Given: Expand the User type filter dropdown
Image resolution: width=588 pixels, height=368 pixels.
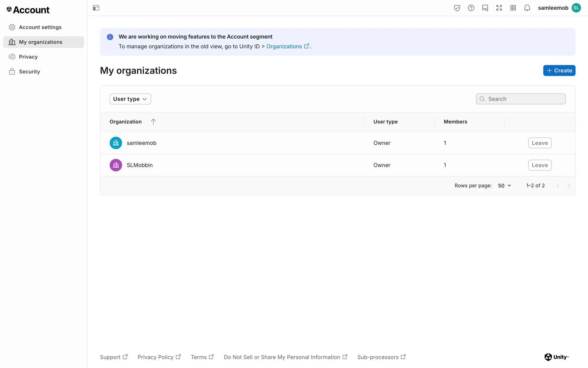Looking at the screenshot, I should click(130, 99).
